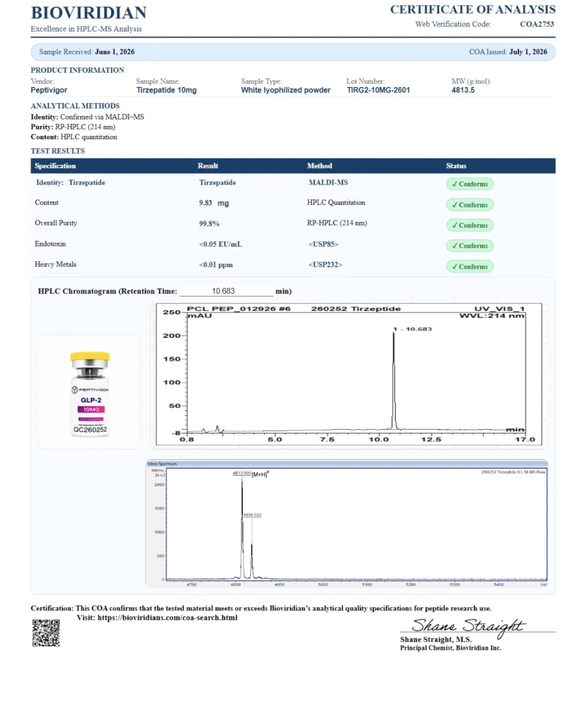Click the 4813.505 [M+H]+ peak label
The width and height of the screenshot is (576, 728).
[251, 473]
